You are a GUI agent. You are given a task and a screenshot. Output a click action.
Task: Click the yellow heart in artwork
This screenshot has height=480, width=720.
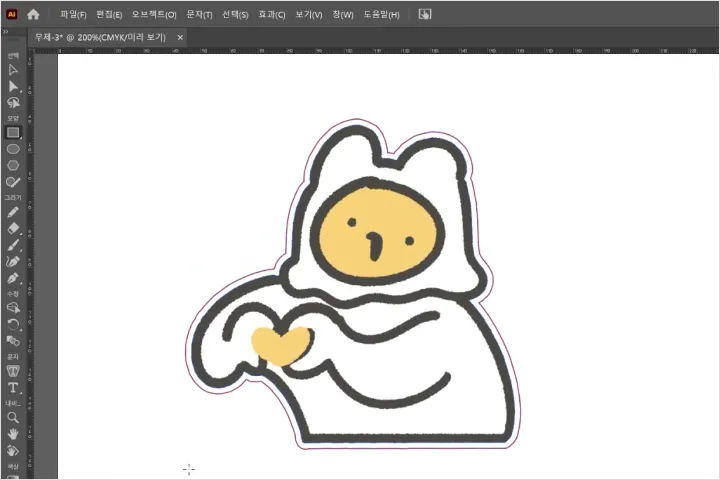pos(281,346)
